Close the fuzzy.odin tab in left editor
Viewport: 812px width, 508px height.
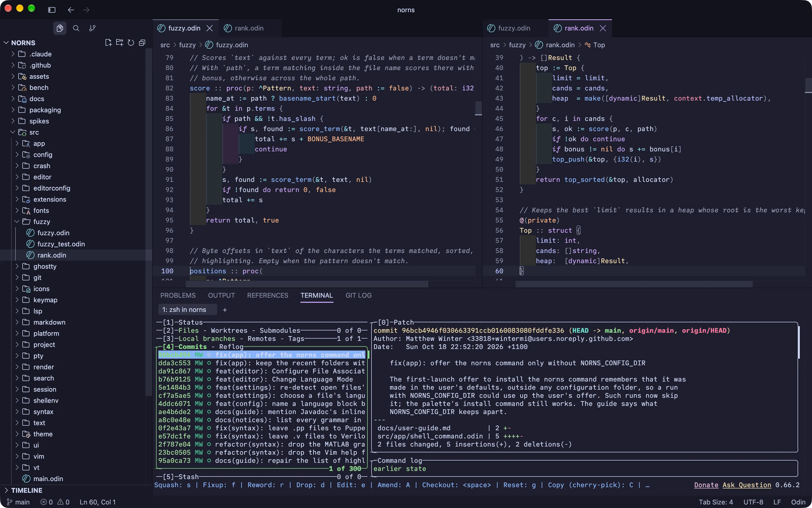[x=210, y=28]
